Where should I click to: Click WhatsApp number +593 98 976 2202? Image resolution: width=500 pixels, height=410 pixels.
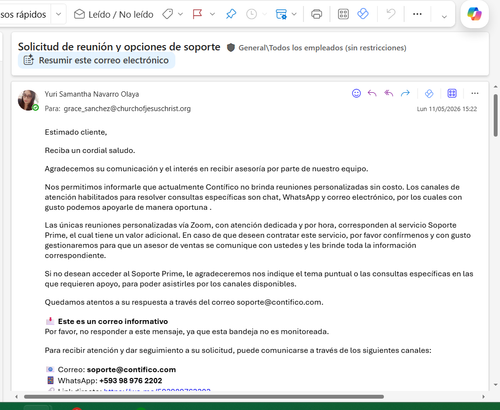pyautogui.click(x=131, y=381)
